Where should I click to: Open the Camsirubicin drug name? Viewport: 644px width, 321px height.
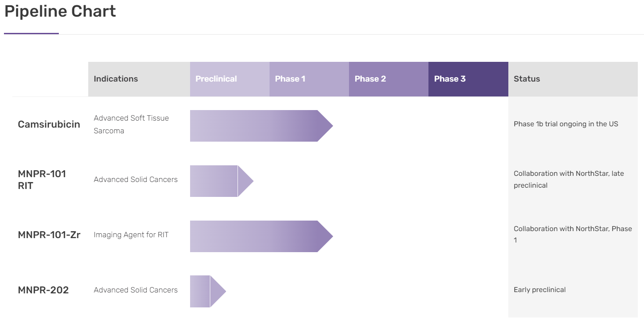coord(49,125)
